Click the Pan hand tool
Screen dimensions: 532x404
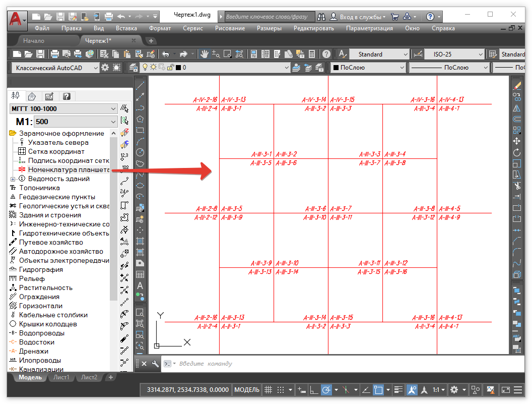[x=205, y=54]
